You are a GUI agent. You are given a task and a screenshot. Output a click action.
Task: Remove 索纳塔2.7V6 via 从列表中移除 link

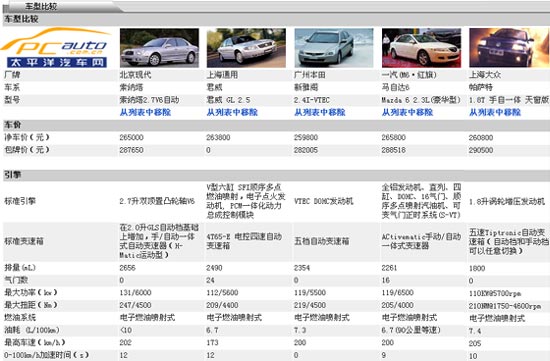(145, 112)
